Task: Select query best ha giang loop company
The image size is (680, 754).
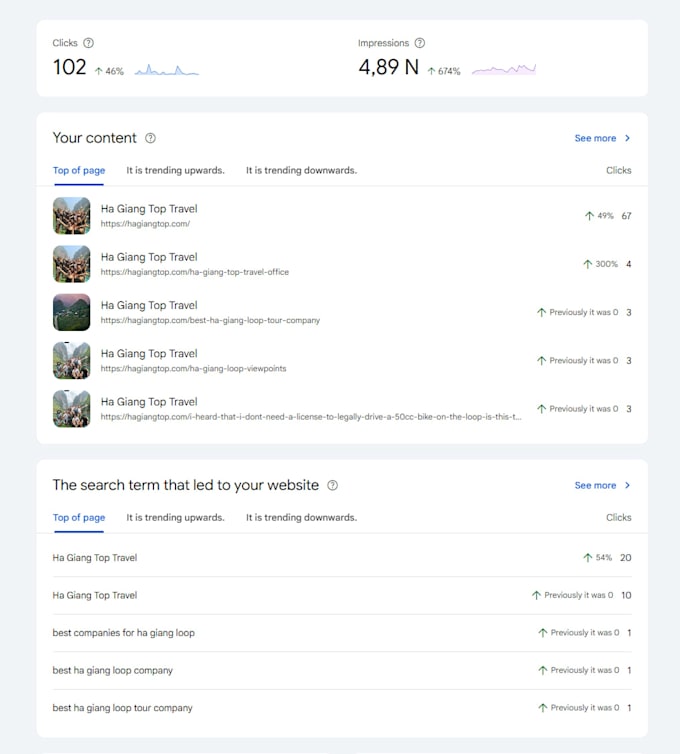Action: 113,670
